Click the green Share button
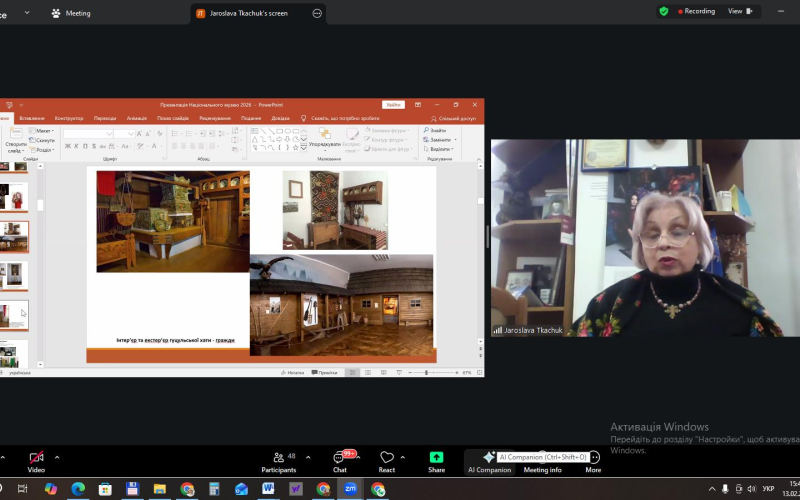 pyautogui.click(x=436, y=459)
